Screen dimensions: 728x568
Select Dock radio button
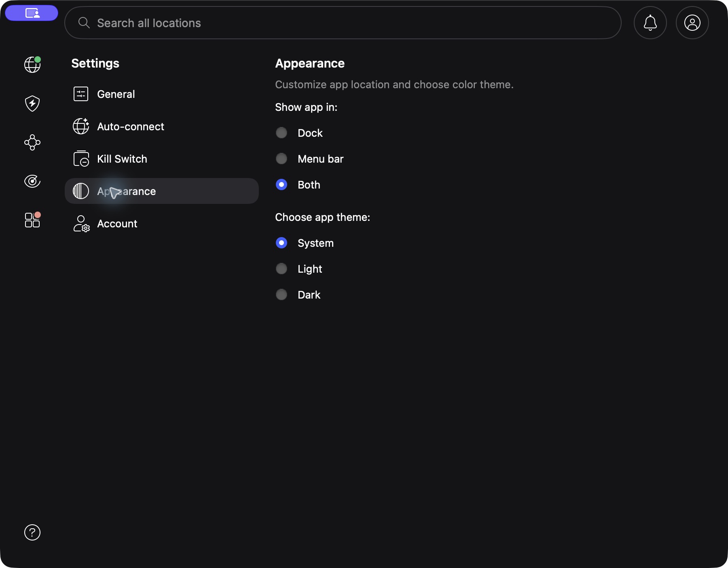pos(281,133)
